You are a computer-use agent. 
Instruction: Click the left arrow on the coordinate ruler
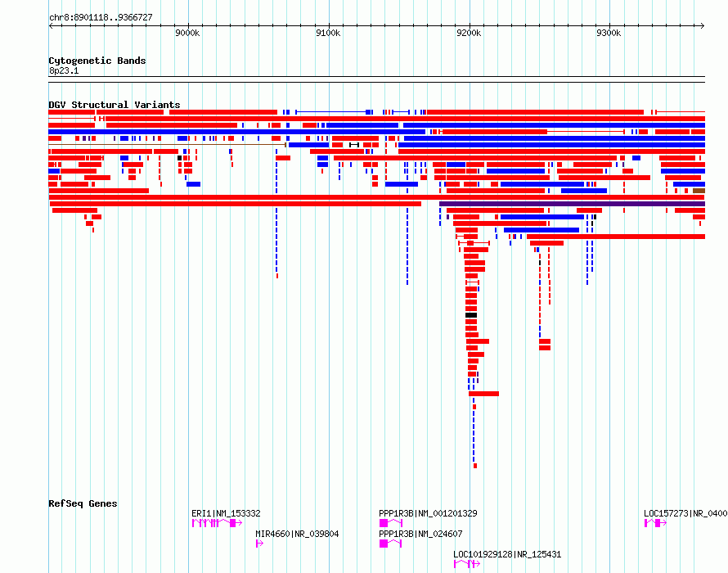51,26
